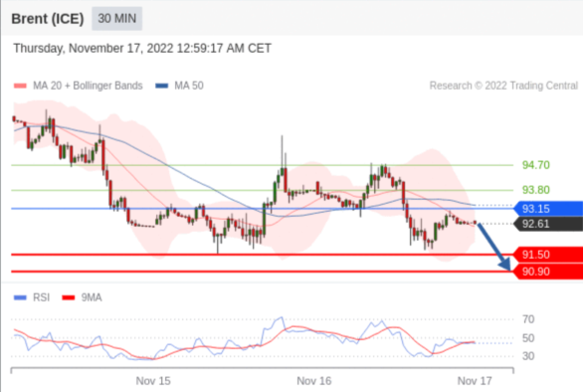Select the 30 MIN timeframe button
This screenshot has width=583, height=392.
click(116, 18)
